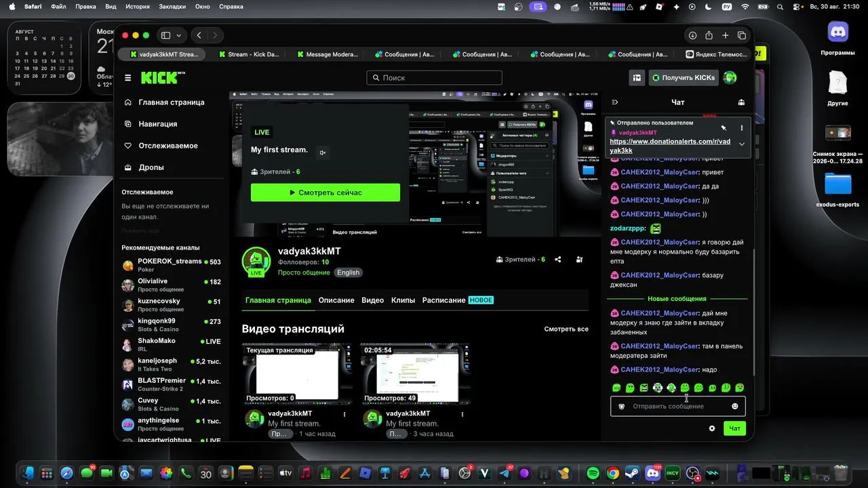Click the Kick search field
Image resolution: width=868 pixels, height=488 pixels.
click(434, 78)
